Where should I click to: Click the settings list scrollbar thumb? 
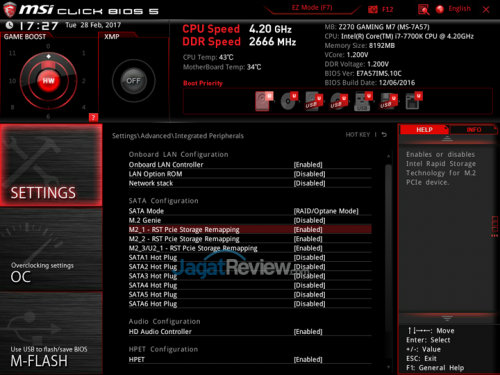click(388, 248)
